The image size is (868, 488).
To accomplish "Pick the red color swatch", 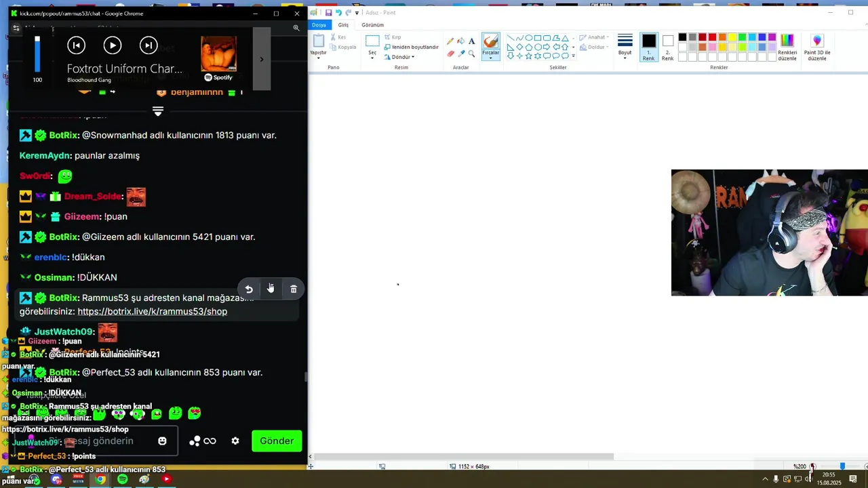I will pos(712,37).
